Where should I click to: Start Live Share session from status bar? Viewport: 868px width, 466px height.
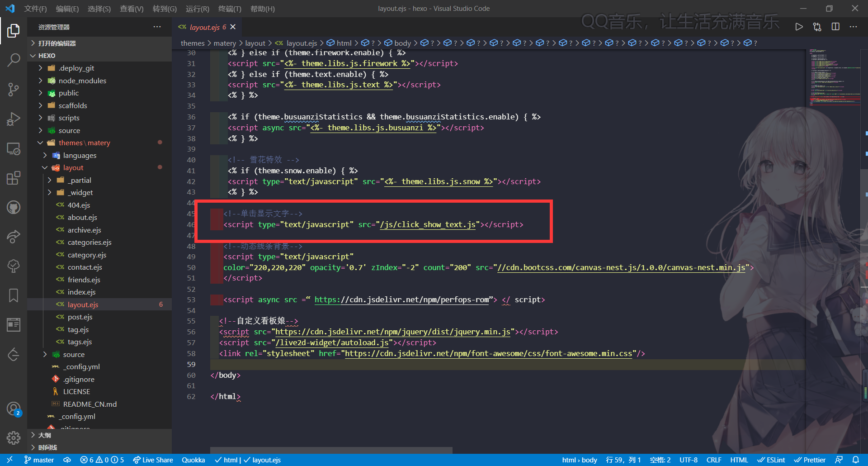[x=153, y=460]
